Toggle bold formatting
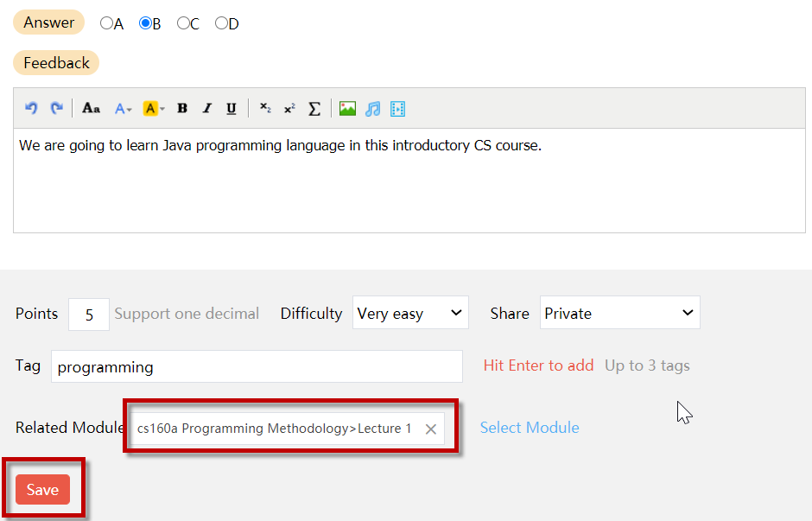812x521 pixels. tap(181, 108)
